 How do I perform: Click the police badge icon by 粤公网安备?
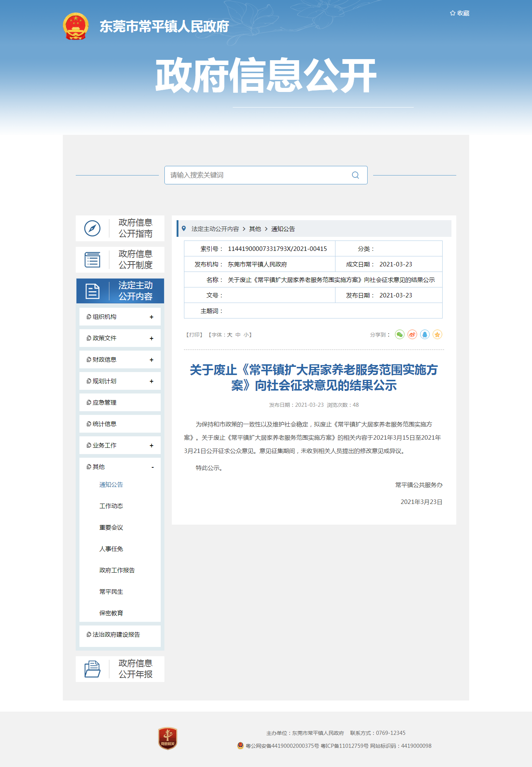tap(241, 746)
